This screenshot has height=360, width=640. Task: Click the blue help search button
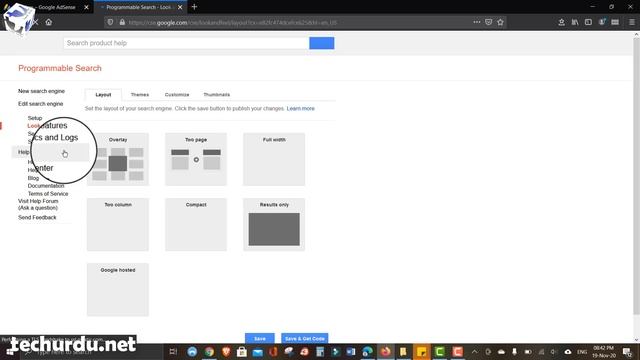click(322, 43)
